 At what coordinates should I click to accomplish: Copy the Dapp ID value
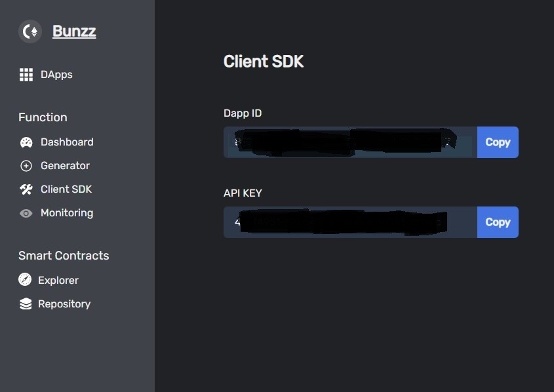[498, 142]
